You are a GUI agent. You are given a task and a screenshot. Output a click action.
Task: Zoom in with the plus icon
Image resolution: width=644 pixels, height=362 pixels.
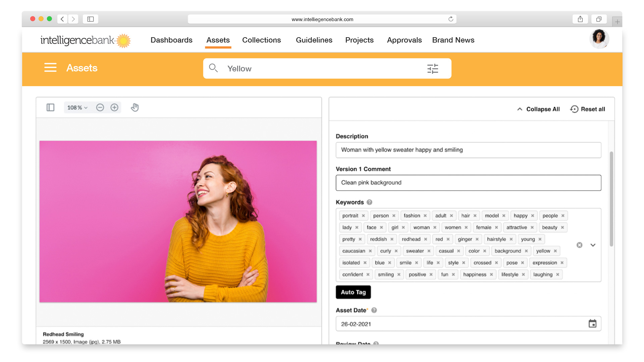tap(114, 108)
